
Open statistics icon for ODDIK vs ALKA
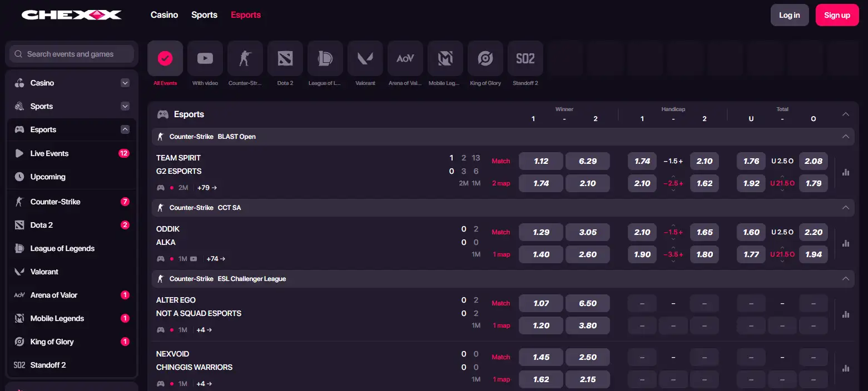coord(846,243)
